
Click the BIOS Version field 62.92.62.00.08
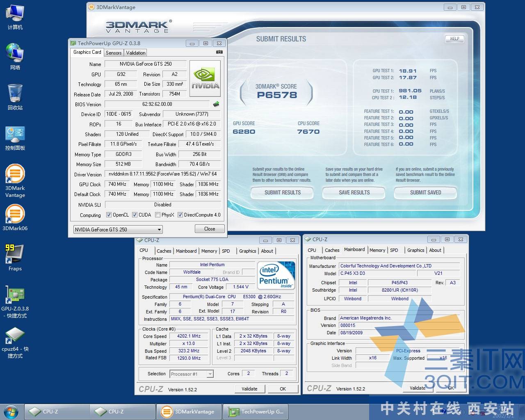coord(157,104)
